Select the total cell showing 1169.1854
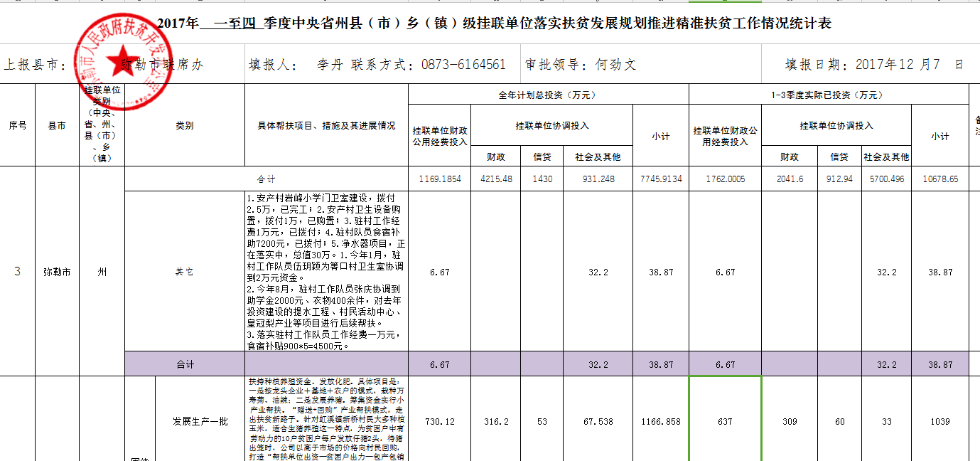 coord(439,179)
